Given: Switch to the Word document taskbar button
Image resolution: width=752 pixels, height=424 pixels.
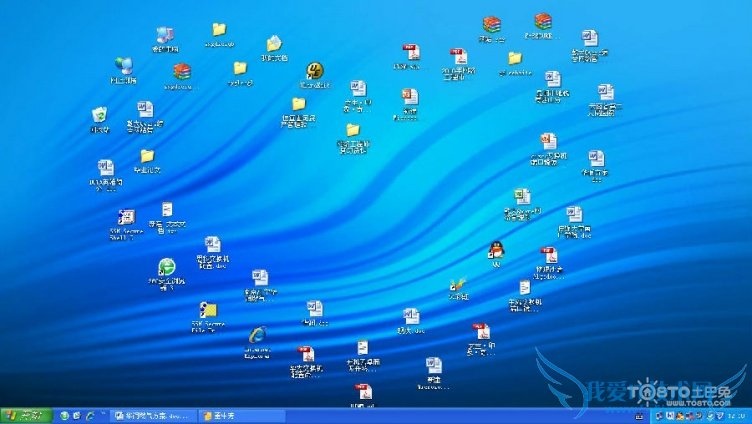Looking at the screenshot, I should pos(154,414).
